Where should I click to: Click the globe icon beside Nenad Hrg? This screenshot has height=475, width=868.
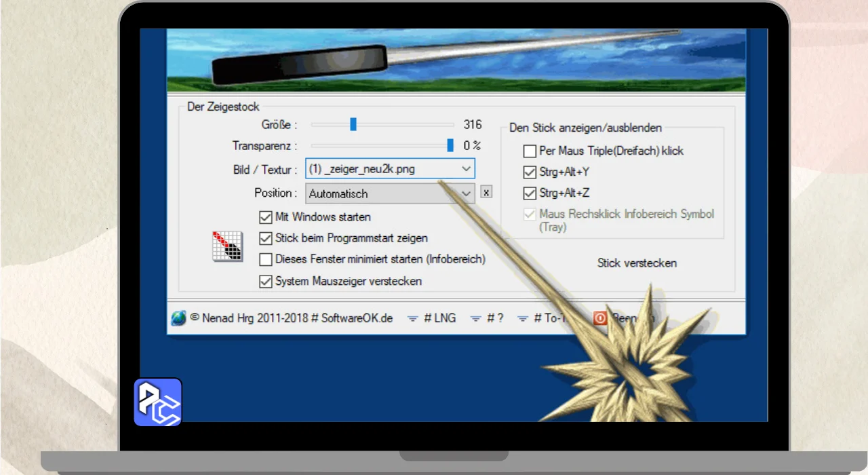coord(178,318)
